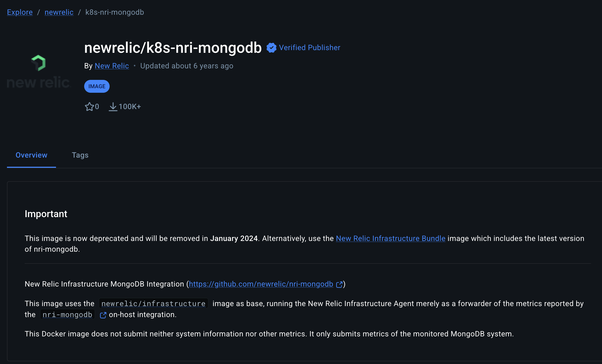
Task: Open the newrelic breadcrumb link
Action: click(x=59, y=12)
